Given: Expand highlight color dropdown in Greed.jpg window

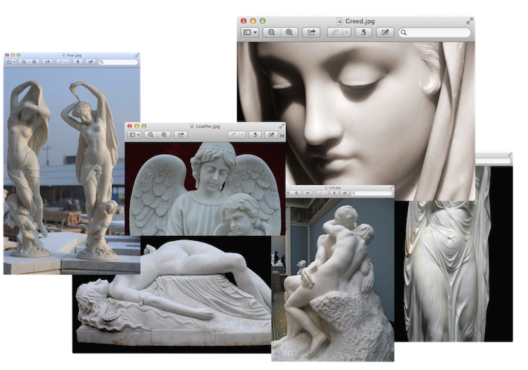Looking at the screenshot, I should (347, 32).
